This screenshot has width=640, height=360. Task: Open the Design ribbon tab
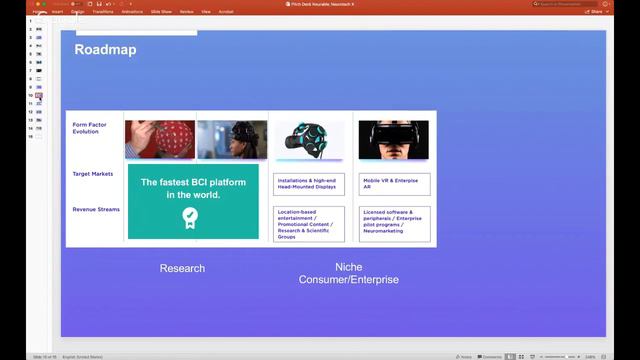(78, 12)
